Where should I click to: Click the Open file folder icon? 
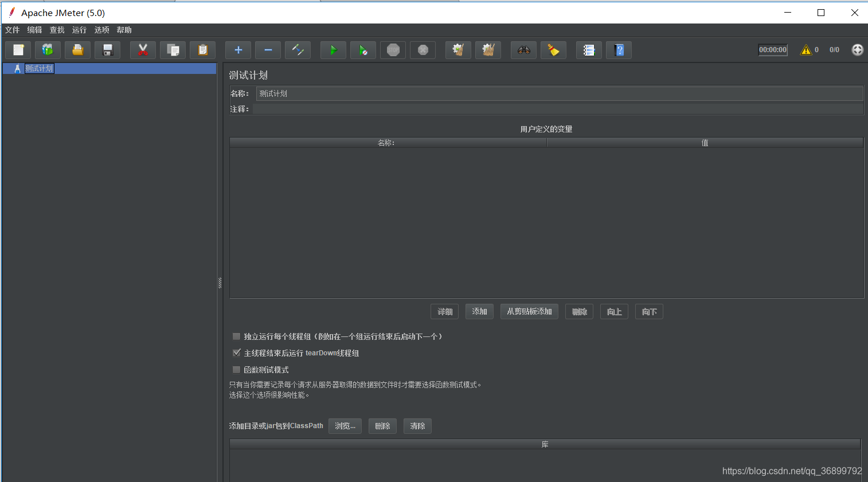[x=77, y=50]
